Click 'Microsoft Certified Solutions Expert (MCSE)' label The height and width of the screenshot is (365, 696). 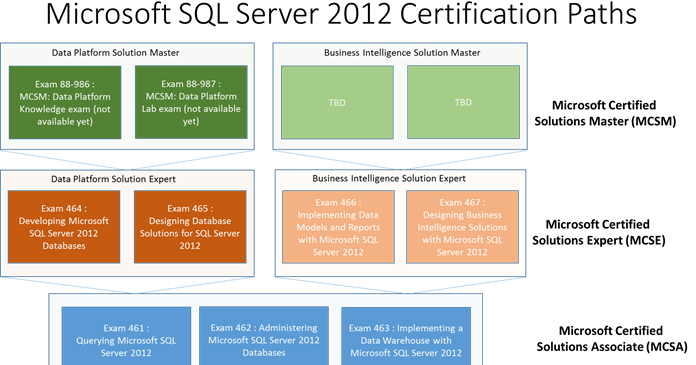coord(599,232)
